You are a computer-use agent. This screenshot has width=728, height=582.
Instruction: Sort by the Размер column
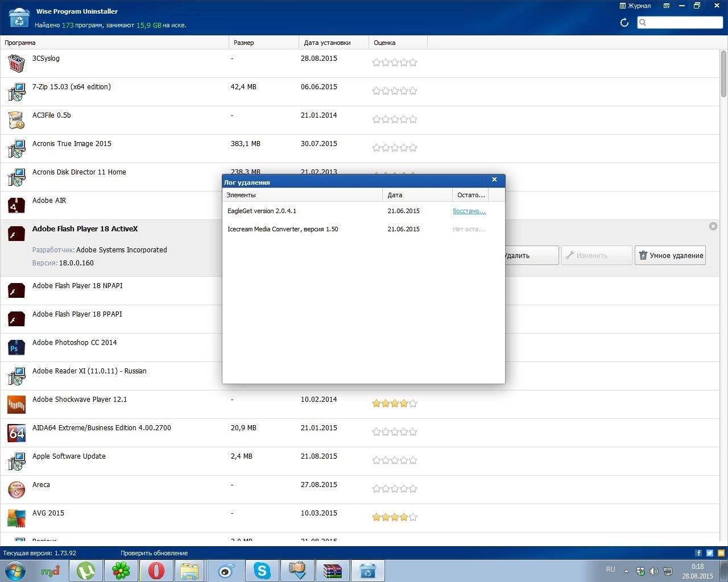(x=264, y=43)
